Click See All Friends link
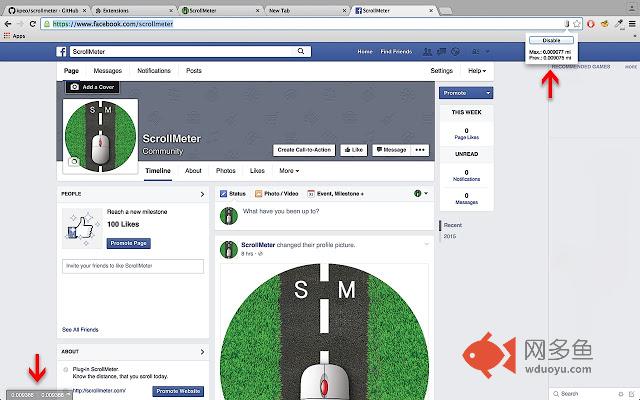Image resolution: width=640 pixels, height=400 pixels. coord(80,329)
